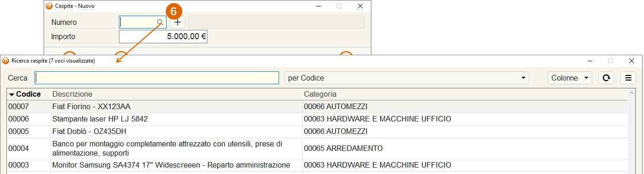This screenshot has width=644, height=174.
Task: Click the refresh icon in Ricerca cespite
Action: tap(606, 78)
